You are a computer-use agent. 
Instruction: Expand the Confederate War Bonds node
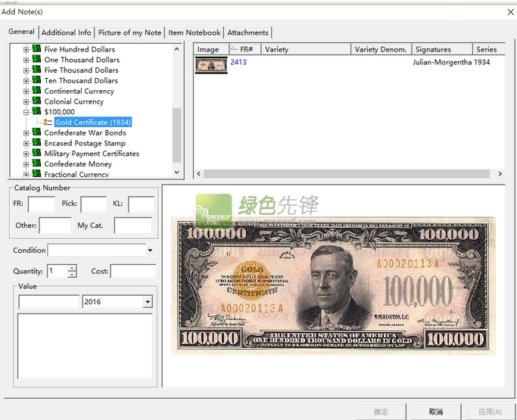click(26, 133)
